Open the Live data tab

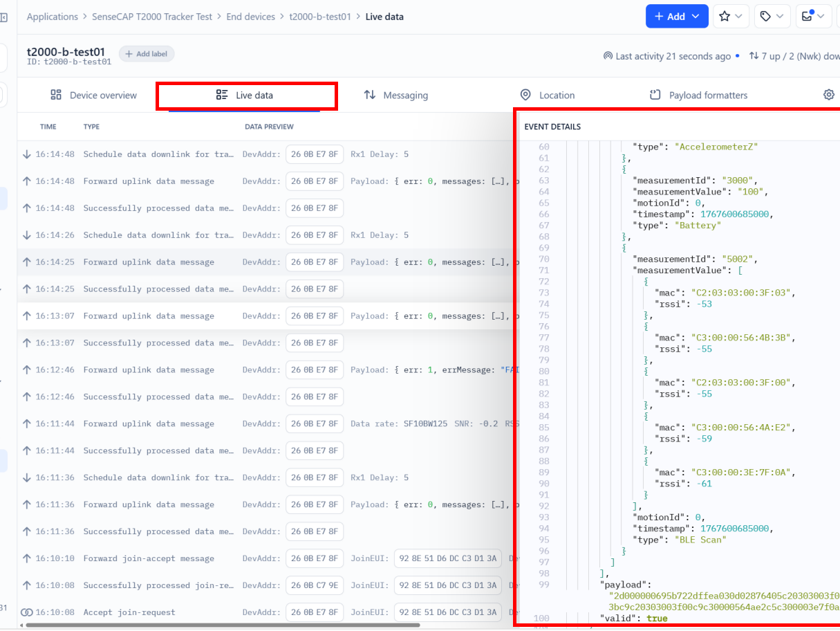click(244, 95)
